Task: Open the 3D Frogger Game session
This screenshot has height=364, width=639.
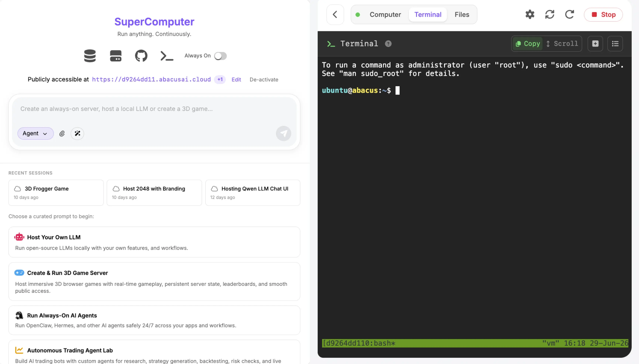Action: 56,193
